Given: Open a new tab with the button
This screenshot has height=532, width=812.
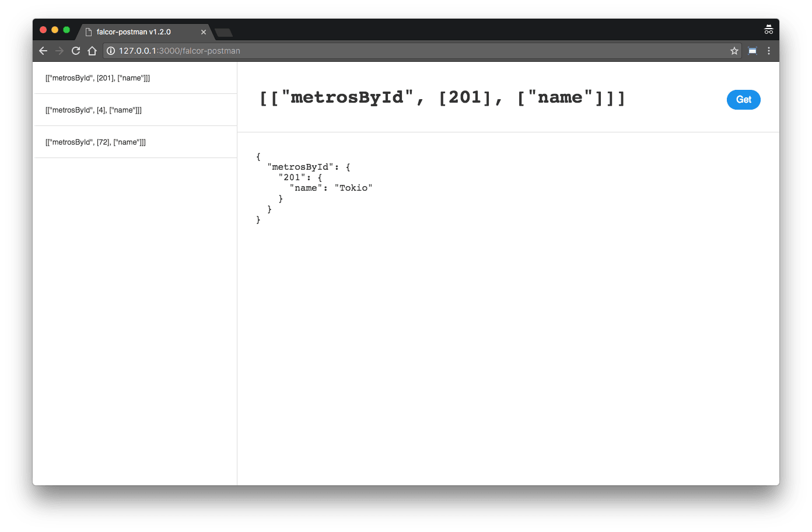Looking at the screenshot, I should point(223,32).
